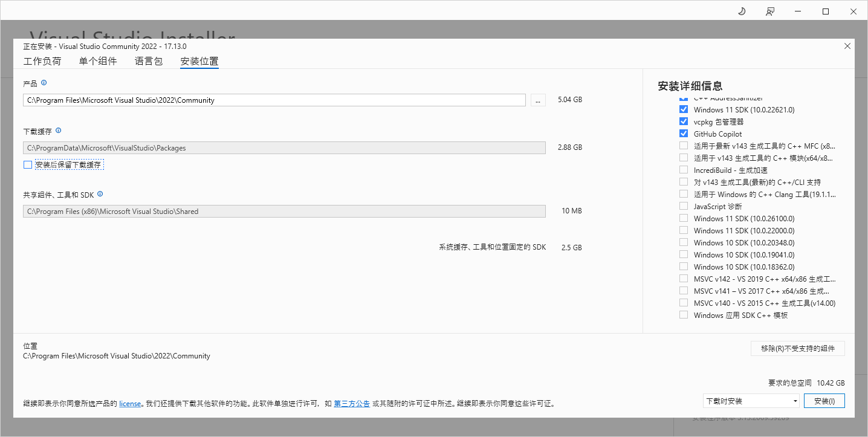
Task: Select the 安装位置 tab
Action: click(x=199, y=61)
